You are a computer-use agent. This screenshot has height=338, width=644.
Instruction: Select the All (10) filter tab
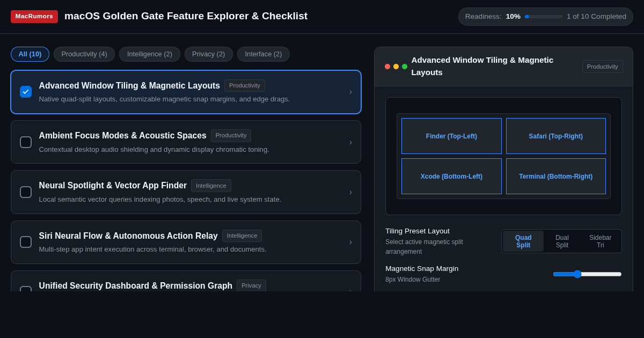(30, 54)
